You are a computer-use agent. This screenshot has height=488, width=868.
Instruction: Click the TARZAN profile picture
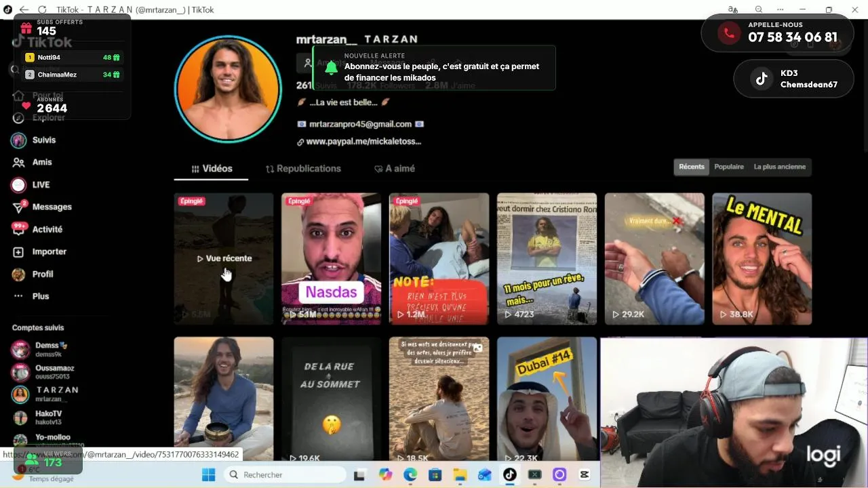[x=228, y=89]
